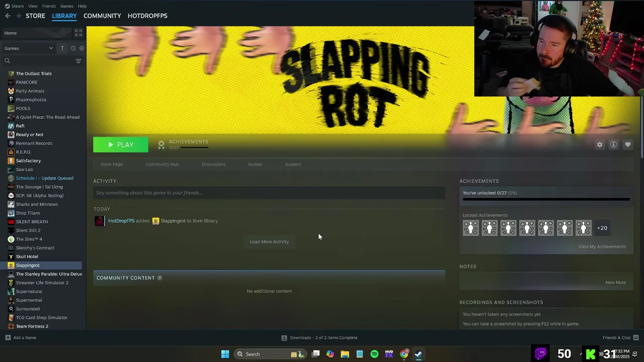Switch to the COMMUNITY tab
Image resolution: width=644 pixels, height=362 pixels.
point(102,16)
